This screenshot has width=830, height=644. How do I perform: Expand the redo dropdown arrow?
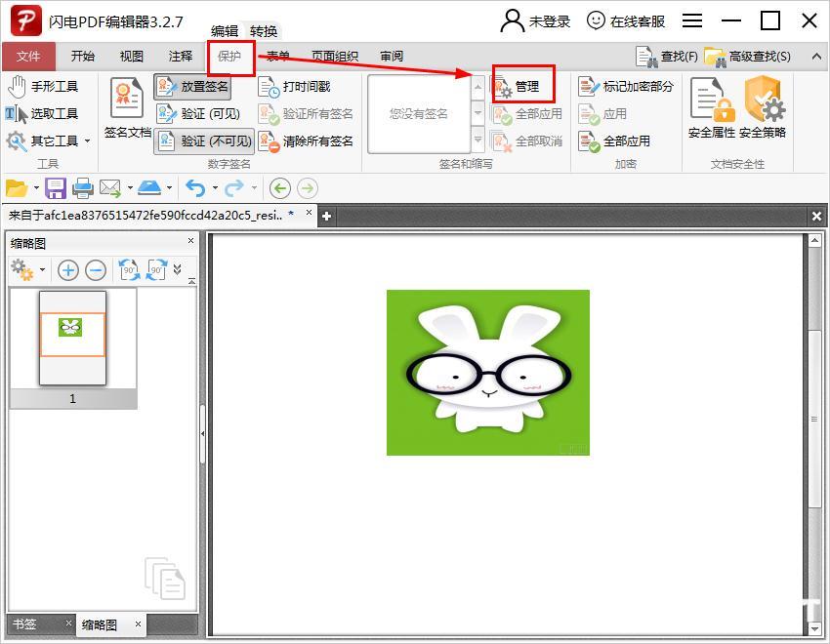(x=255, y=188)
